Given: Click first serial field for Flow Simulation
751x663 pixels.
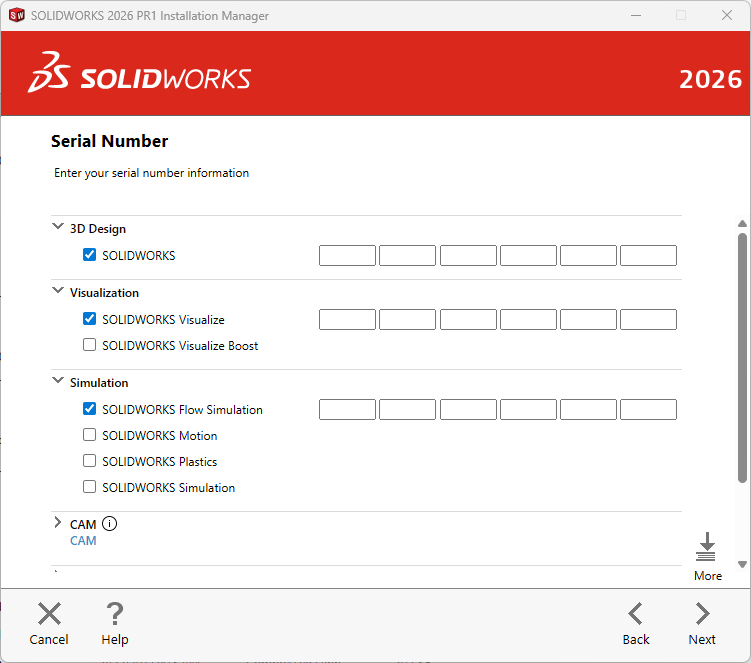Looking at the screenshot, I should click(x=347, y=409).
